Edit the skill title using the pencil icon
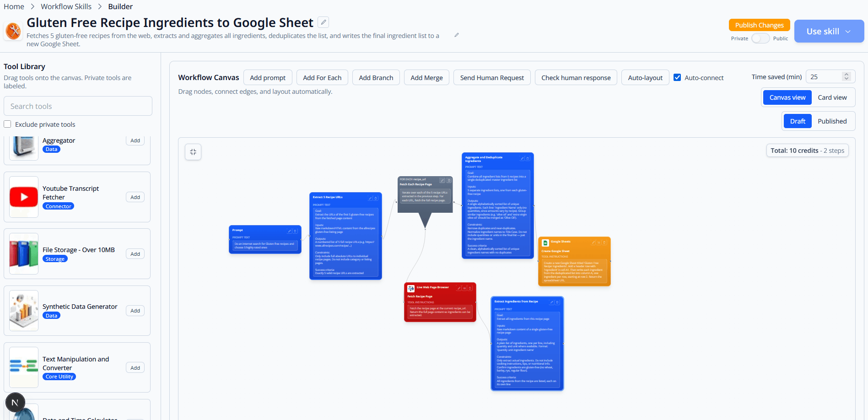The width and height of the screenshot is (868, 420). point(323,22)
